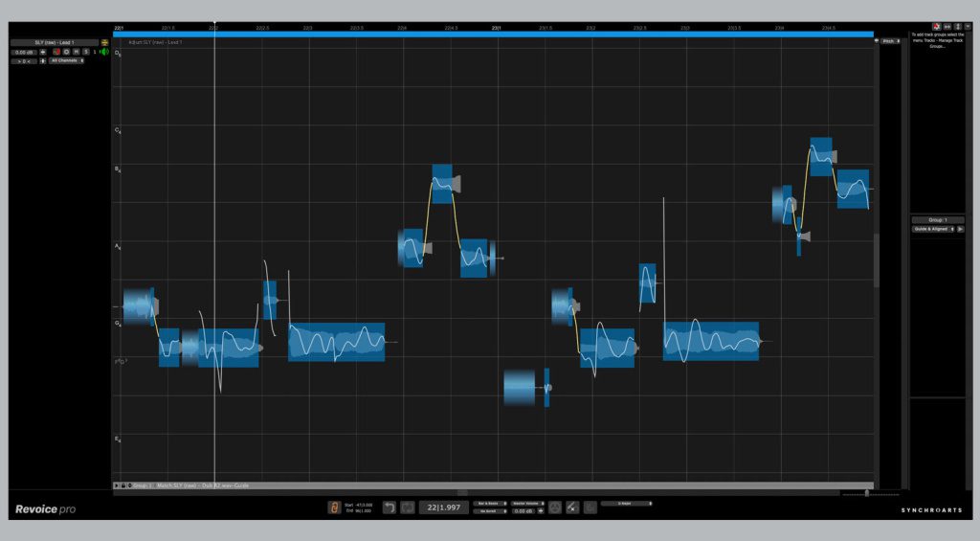Click the round face icon in transport

555,507
